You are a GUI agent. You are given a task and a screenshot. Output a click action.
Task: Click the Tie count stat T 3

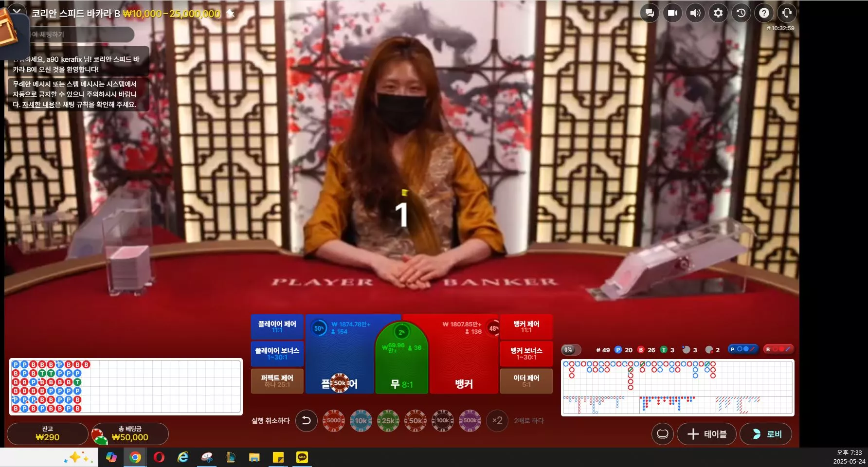pos(667,350)
